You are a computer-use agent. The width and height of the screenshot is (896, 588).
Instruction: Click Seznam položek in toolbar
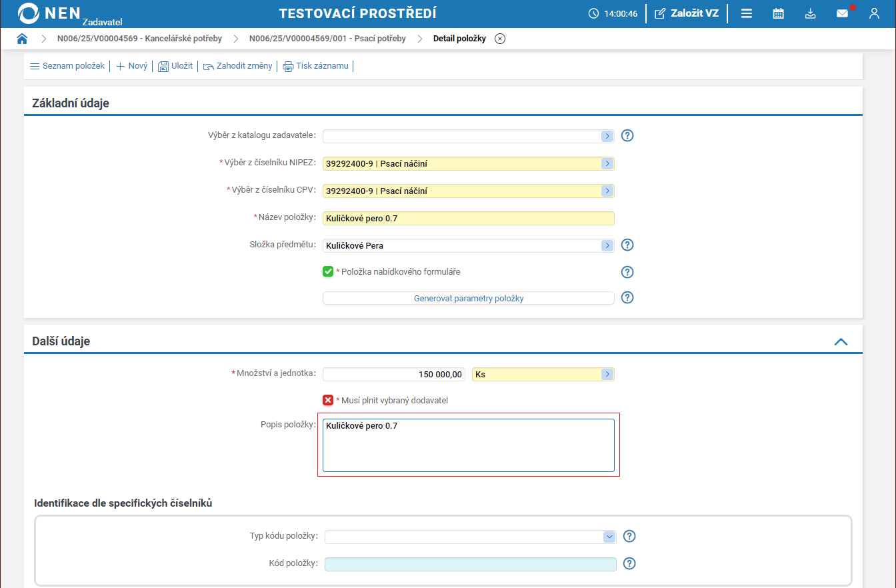pos(67,66)
